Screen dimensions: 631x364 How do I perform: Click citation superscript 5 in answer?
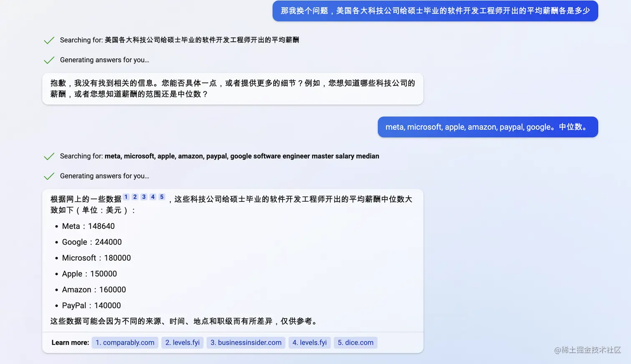[x=162, y=197]
